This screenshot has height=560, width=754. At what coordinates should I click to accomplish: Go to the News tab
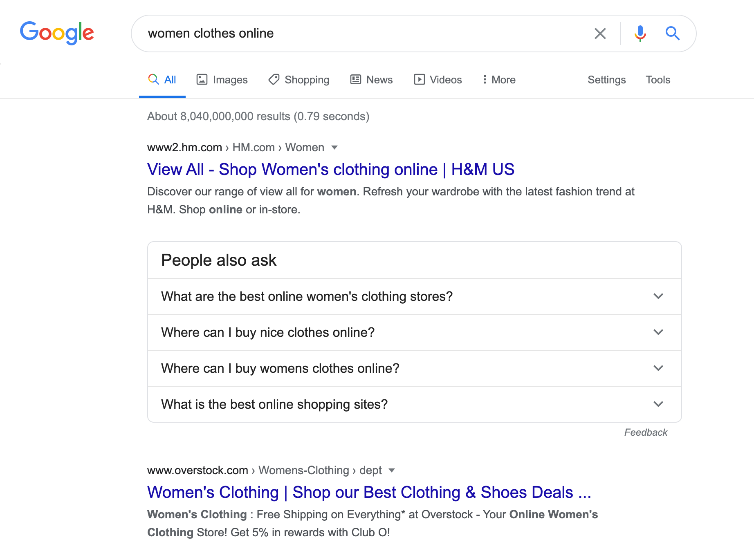click(x=371, y=80)
